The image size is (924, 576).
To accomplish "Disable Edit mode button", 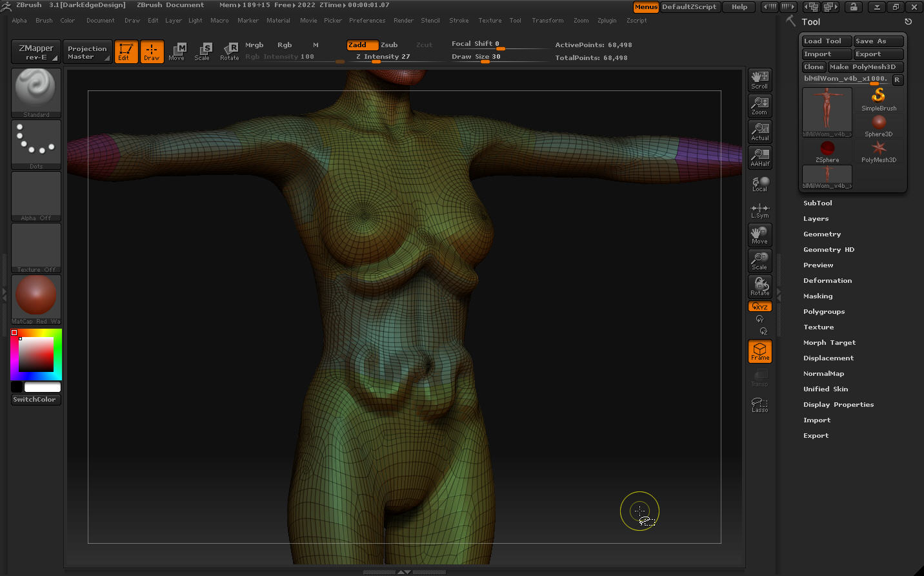I will (126, 52).
